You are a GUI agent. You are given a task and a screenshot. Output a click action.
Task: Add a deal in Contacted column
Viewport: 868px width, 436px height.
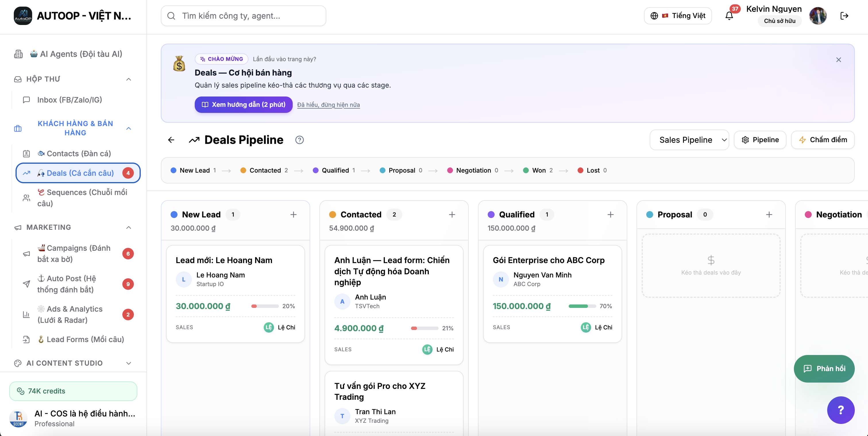pos(452,215)
